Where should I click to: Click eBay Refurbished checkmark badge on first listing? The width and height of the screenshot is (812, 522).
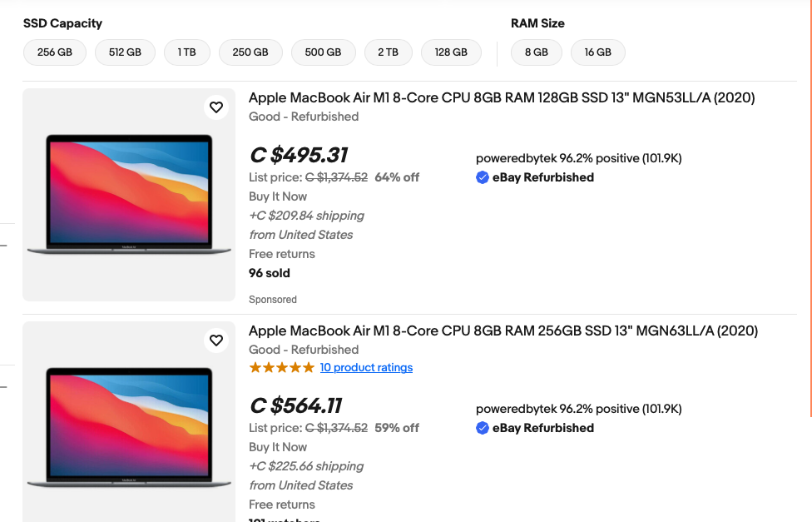[x=483, y=177]
